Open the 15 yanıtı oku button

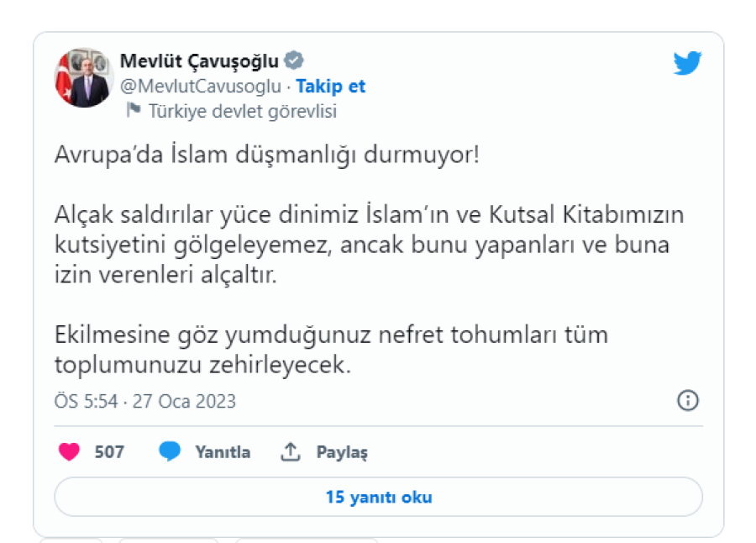[x=378, y=497]
